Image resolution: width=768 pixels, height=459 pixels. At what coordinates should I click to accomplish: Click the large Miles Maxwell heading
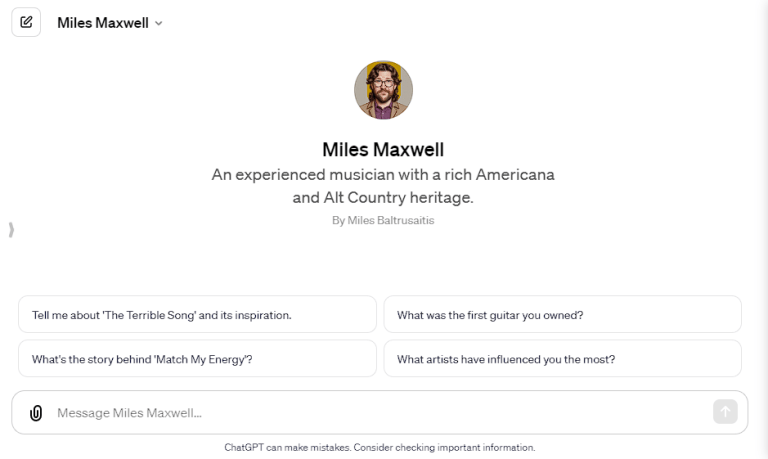(x=383, y=149)
